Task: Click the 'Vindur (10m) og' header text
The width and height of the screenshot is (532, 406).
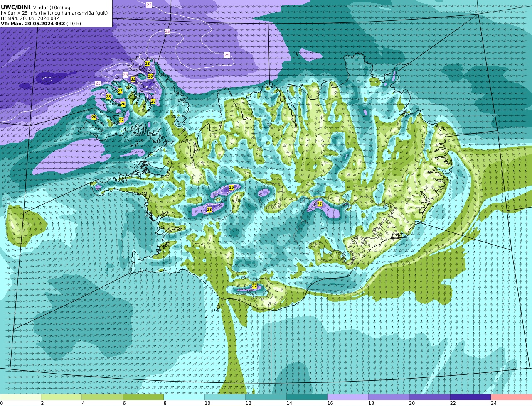Action: pyautogui.click(x=52, y=7)
